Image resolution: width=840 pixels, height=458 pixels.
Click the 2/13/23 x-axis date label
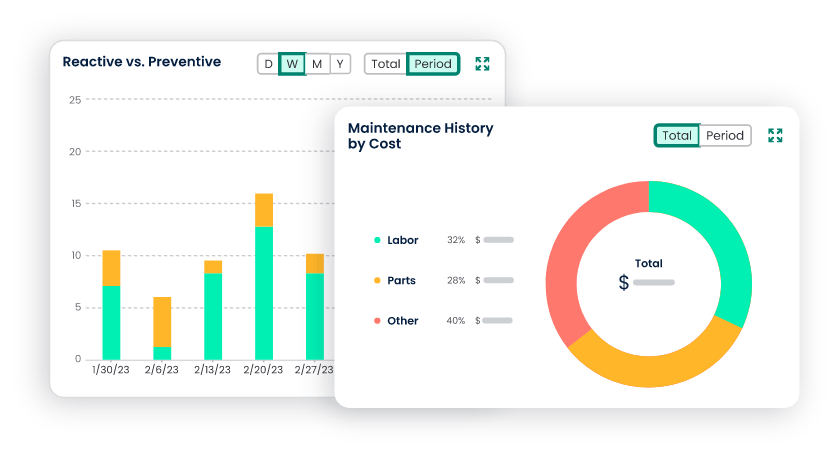point(212,370)
